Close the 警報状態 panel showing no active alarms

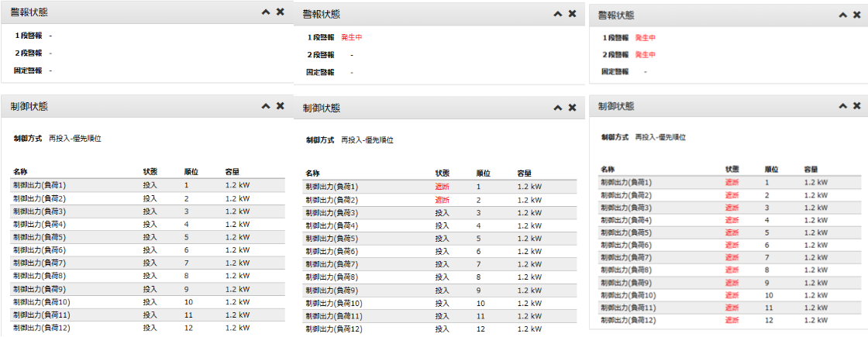click(x=280, y=12)
